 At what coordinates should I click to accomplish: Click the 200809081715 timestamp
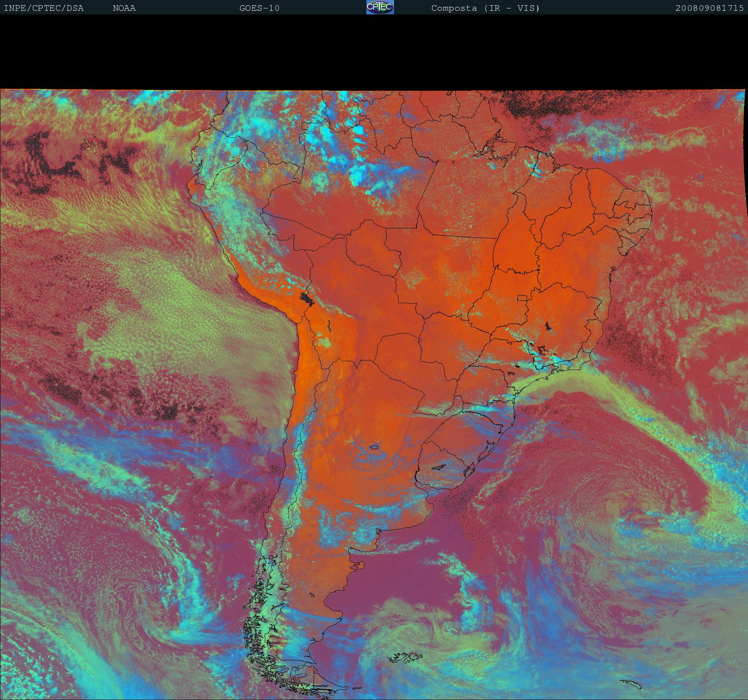709,8
